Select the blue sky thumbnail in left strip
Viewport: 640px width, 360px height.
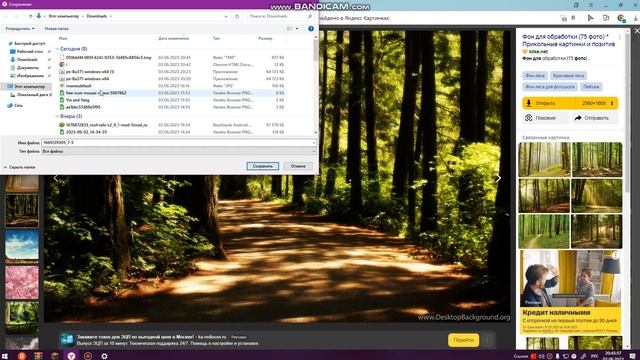tap(22, 246)
